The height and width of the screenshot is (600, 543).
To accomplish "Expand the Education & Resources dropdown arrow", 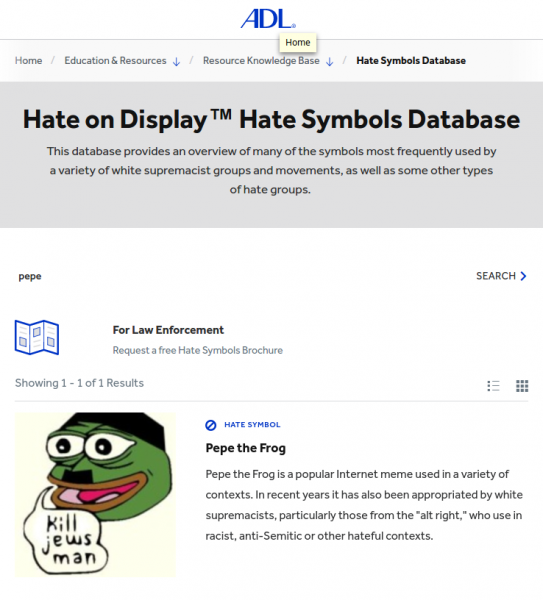I will pyautogui.click(x=176, y=62).
